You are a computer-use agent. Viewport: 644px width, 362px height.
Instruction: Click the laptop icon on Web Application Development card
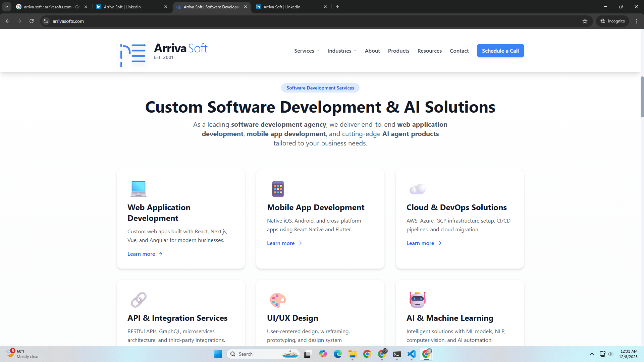(138, 189)
